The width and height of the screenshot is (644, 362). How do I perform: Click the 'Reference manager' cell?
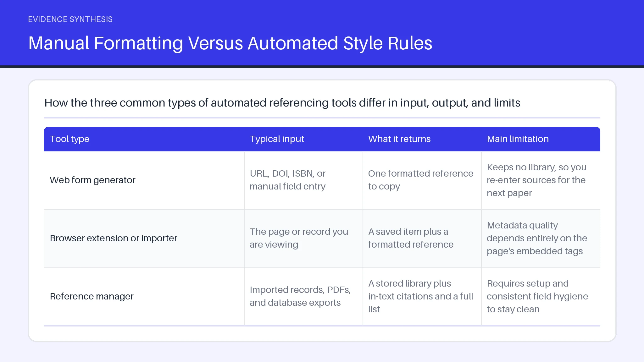pos(144,297)
